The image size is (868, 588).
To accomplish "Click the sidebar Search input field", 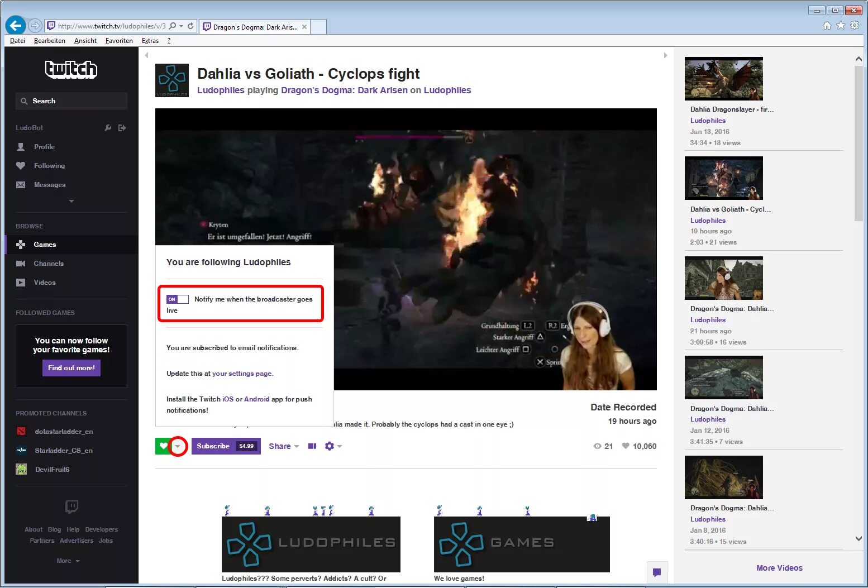I will (x=71, y=101).
